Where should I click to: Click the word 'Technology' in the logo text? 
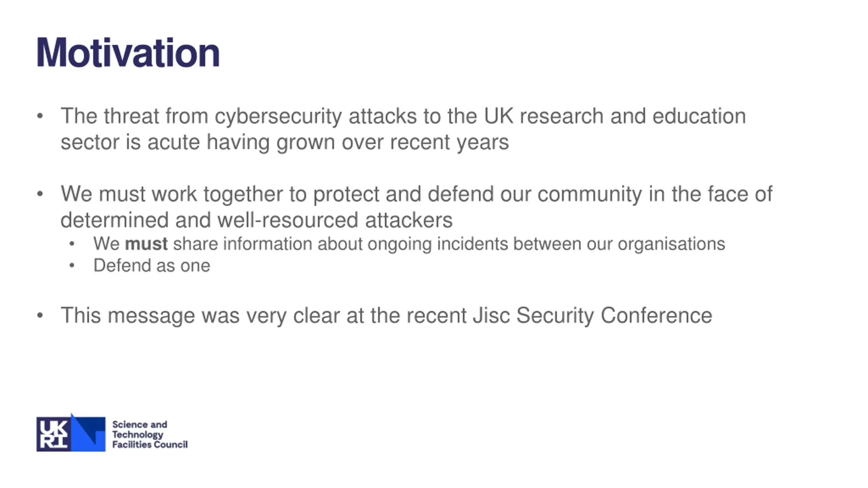pyautogui.click(x=138, y=435)
